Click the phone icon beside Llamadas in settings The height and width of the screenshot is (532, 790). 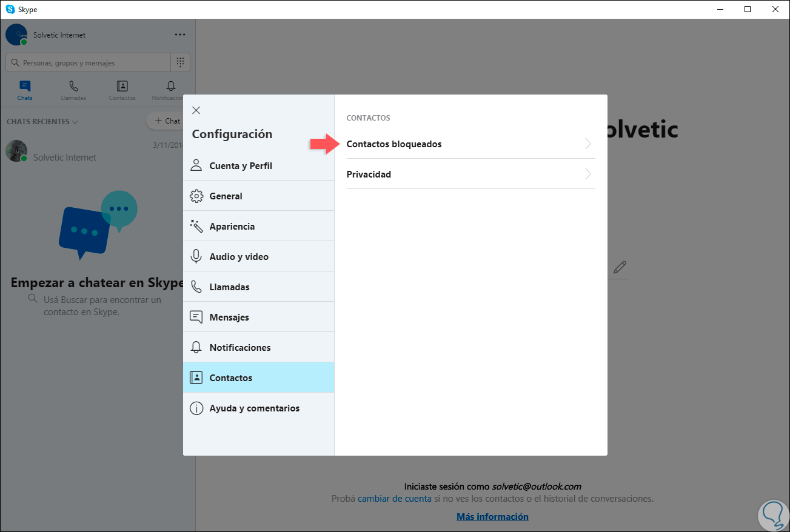pyautogui.click(x=196, y=287)
